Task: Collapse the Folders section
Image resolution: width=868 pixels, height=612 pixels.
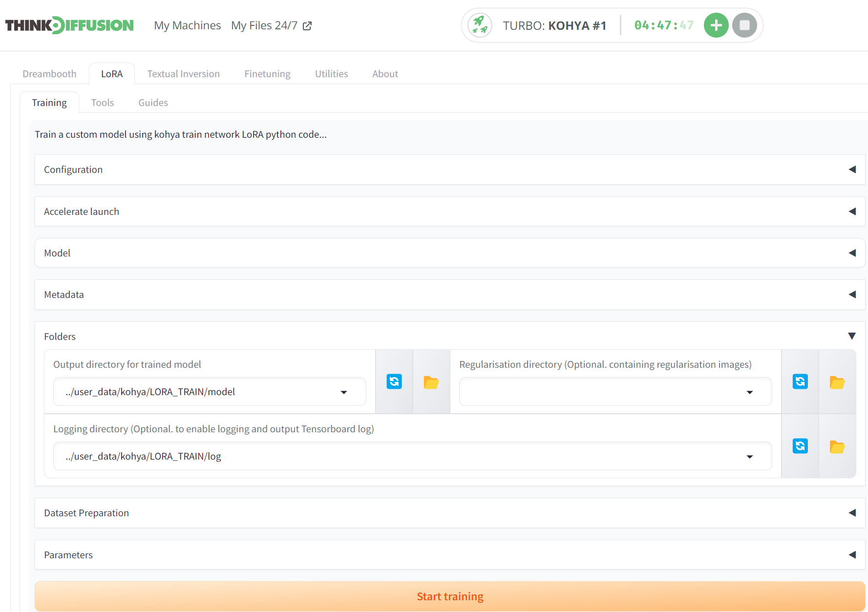Action: point(852,336)
